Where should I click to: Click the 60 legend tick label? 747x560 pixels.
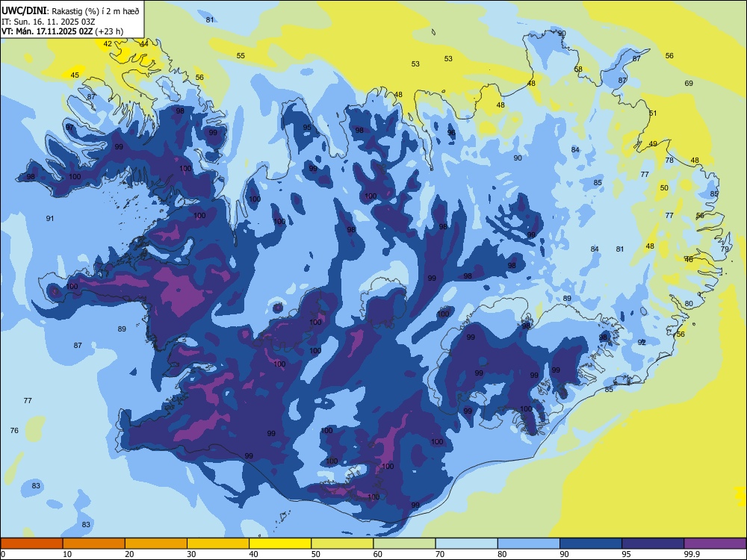378,554
